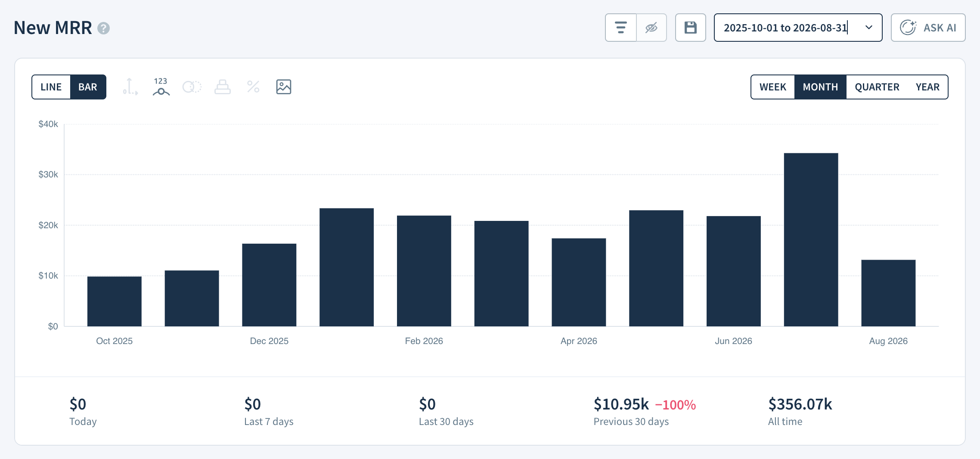Image resolution: width=980 pixels, height=459 pixels.
Task: Click the $10.95k Previous 30 days value
Action: (621, 404)
